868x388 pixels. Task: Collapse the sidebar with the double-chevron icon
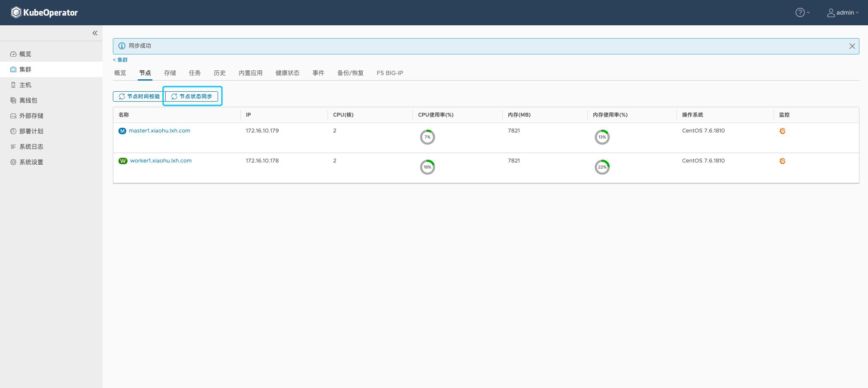pyautogui.click(x=95, y=33)
